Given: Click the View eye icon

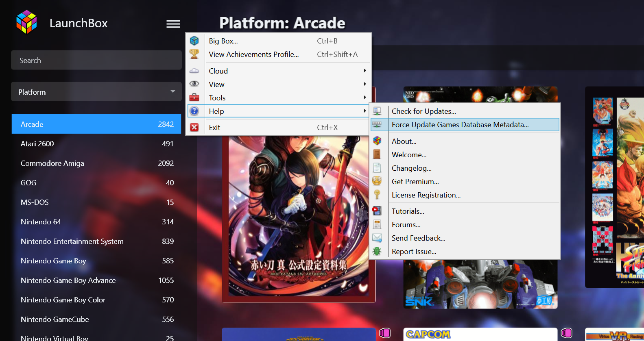Looking at the screenshot, I should 194,84.
